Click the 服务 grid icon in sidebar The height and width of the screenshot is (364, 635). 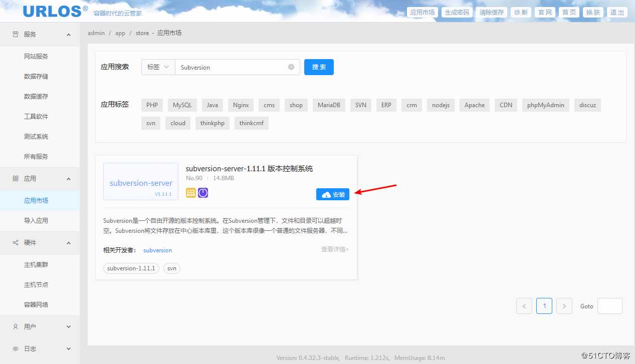click(x=16, y=35)
